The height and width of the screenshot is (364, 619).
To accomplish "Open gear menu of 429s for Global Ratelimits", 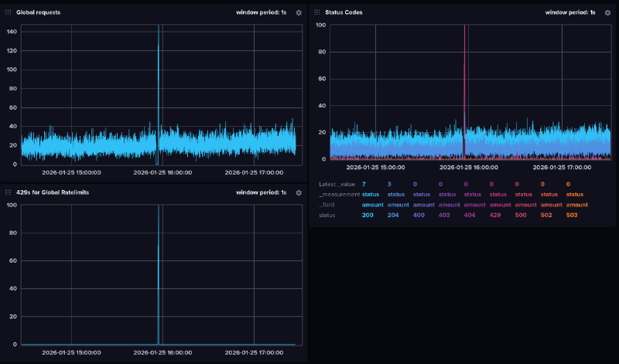I will (x=299, y=193).
